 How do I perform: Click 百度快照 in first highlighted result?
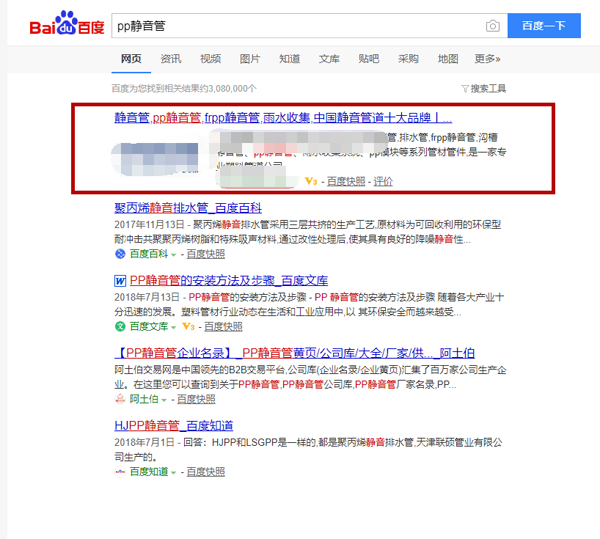346,181
